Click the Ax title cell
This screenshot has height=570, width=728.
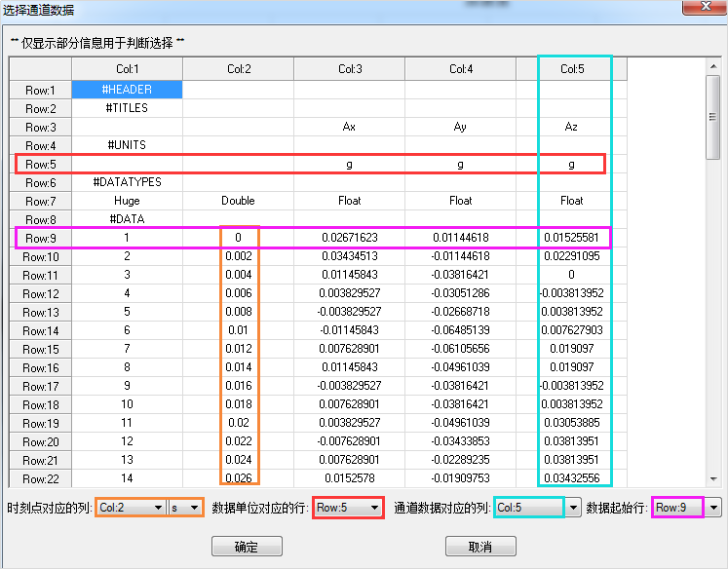point(349,127)
